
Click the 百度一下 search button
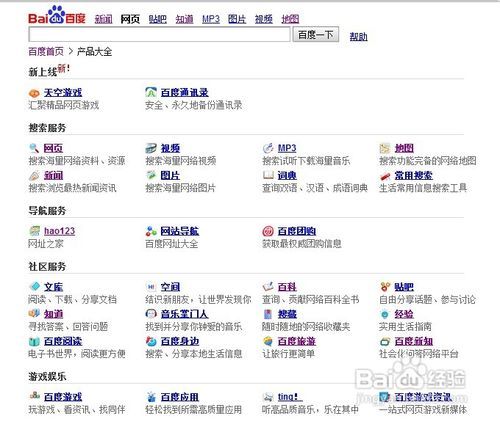[316, 34]
